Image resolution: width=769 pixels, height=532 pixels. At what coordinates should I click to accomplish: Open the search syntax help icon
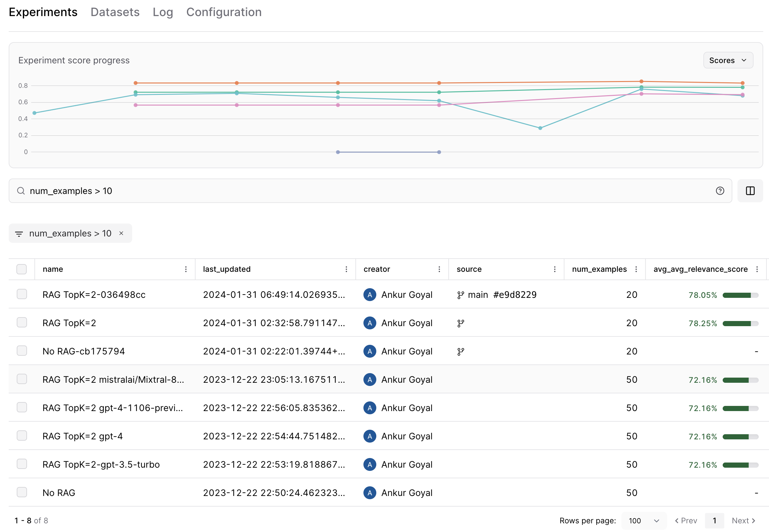(x=720, y=191)
